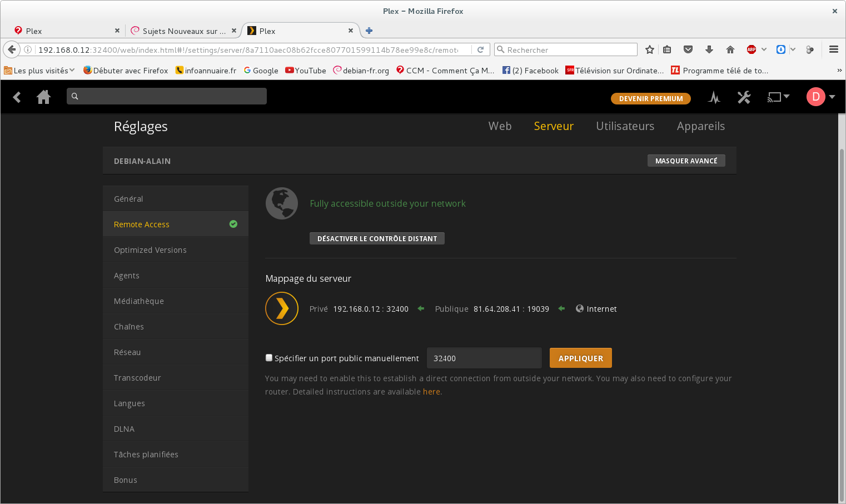Image resolution: width=846 pixels, height=504 pixels.
Task: Show bookmarks list icon in Firefox
Action: 667,49
